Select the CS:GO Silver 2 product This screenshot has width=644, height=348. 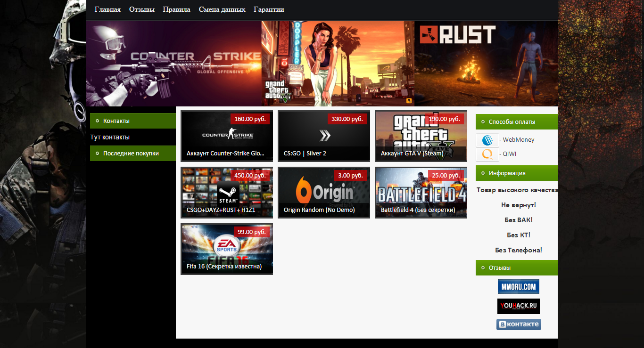(x=324, y=136)
